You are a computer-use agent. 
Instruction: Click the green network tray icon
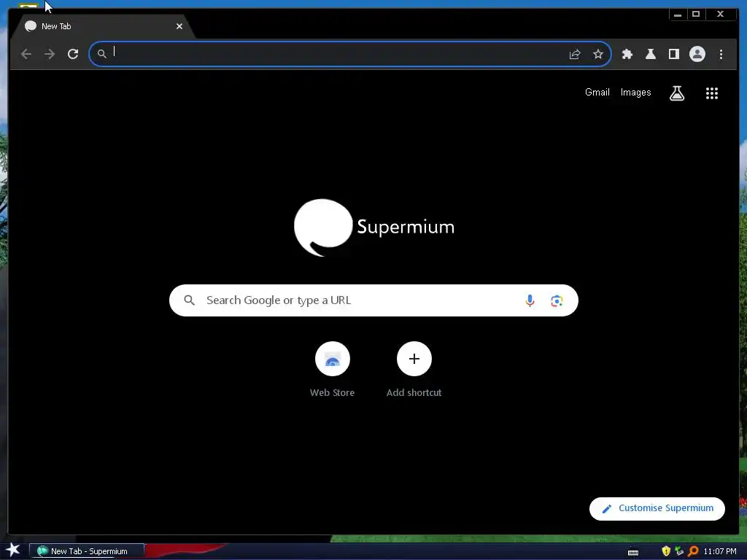[x=679, y=551]
